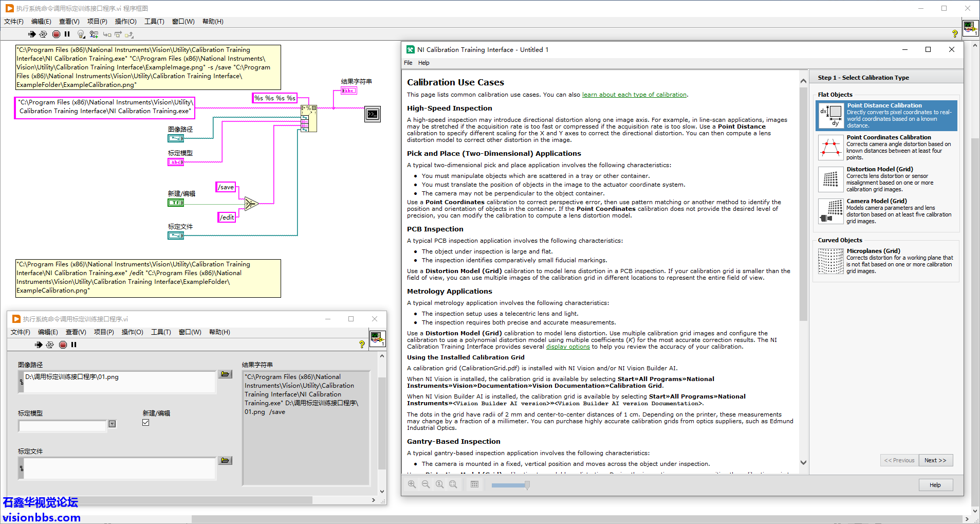Click the 标定模型 string terminal

(175, 162)
